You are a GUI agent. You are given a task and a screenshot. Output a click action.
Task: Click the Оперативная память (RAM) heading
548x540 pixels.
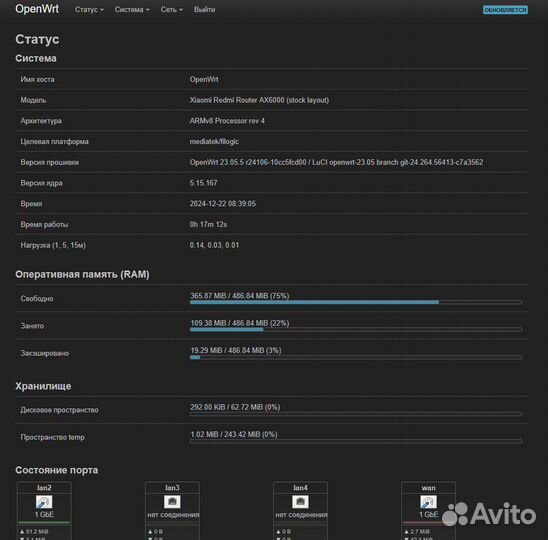click(82, 274)
